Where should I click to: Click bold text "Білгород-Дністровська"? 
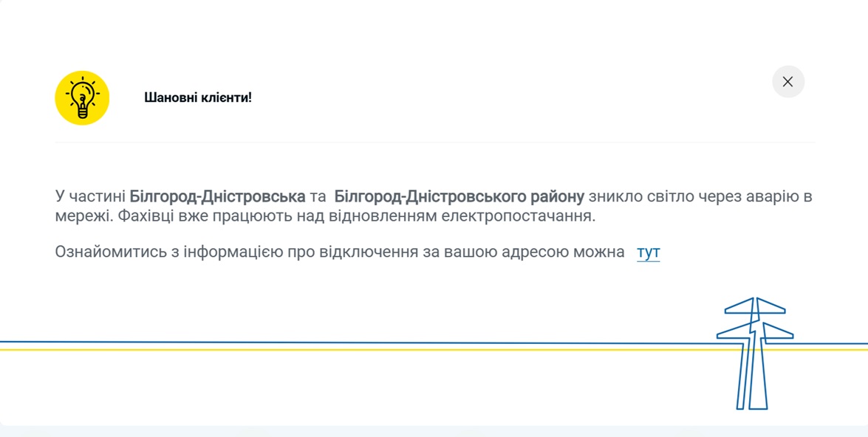point(217,197)
